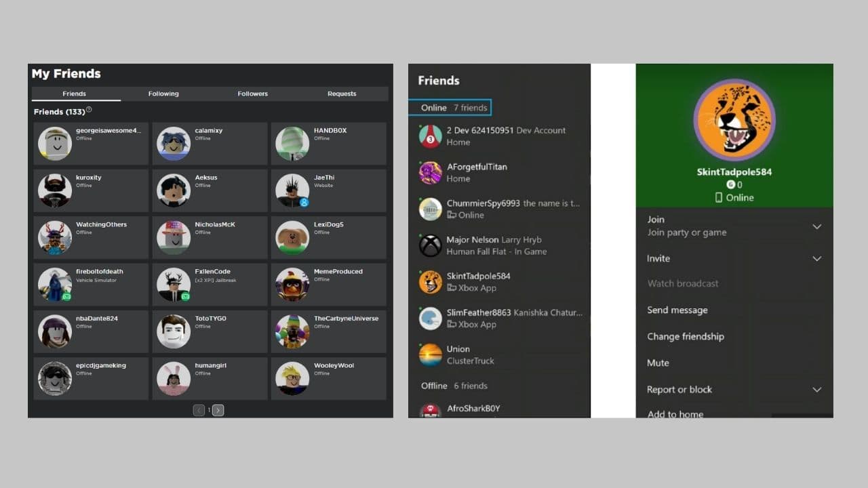Select the Online 7 friends filter box
Viewport: 868px width, 488px height.
coord(450,107)
